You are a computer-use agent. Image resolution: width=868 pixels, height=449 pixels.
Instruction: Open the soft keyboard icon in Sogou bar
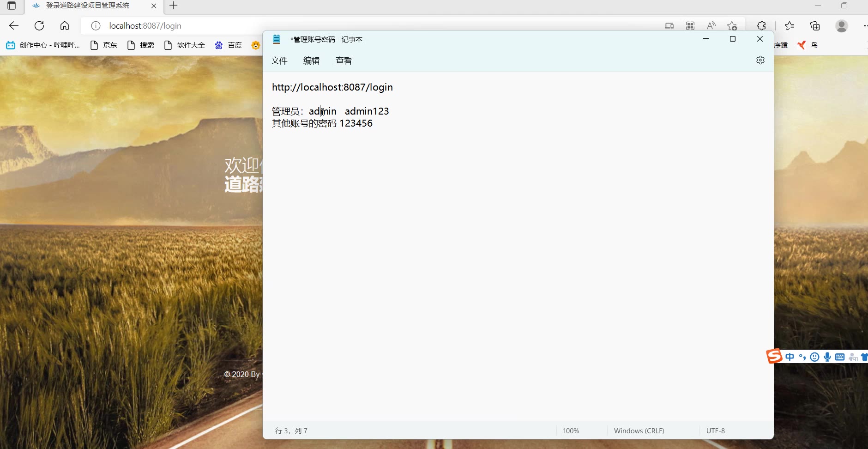pyautogui.click(x=840, y=357)
